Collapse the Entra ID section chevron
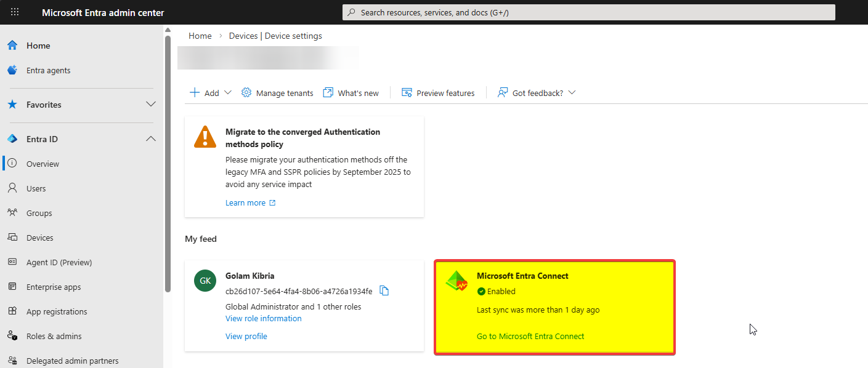Viewport: 868px width, 368px height. pyautogui.click(x=151, y=139)
